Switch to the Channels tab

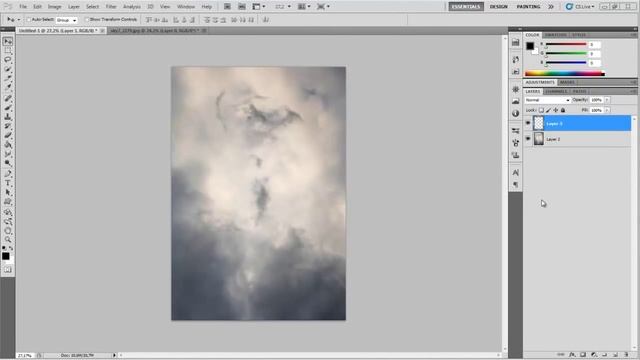[x=556, y=91]
